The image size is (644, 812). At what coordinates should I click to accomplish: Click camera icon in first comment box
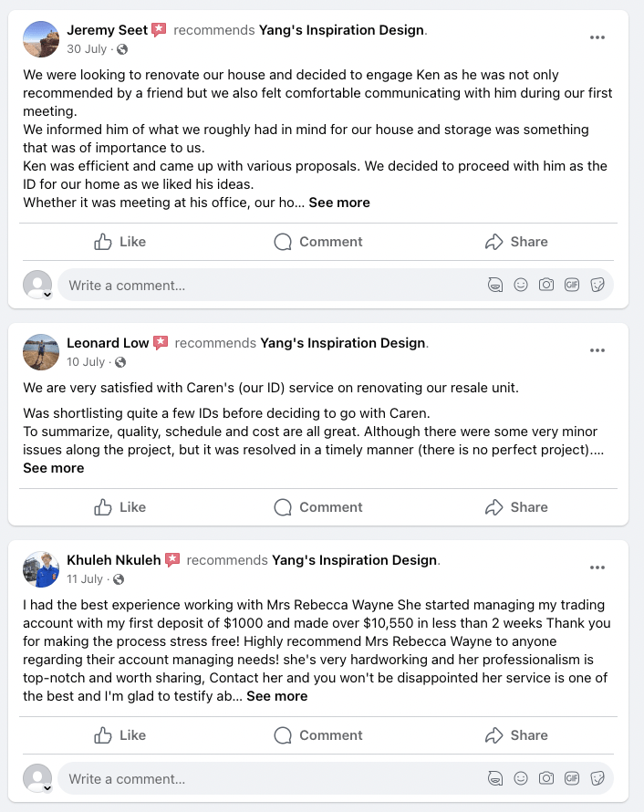546,285
